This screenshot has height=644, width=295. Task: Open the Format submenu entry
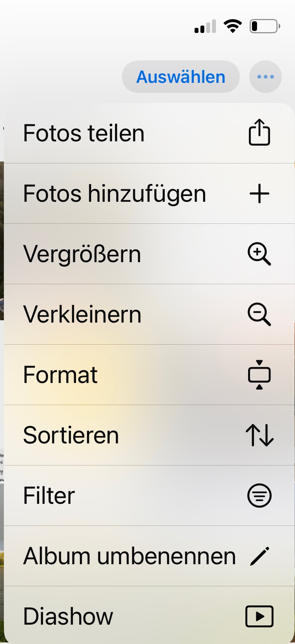point(60,375)
